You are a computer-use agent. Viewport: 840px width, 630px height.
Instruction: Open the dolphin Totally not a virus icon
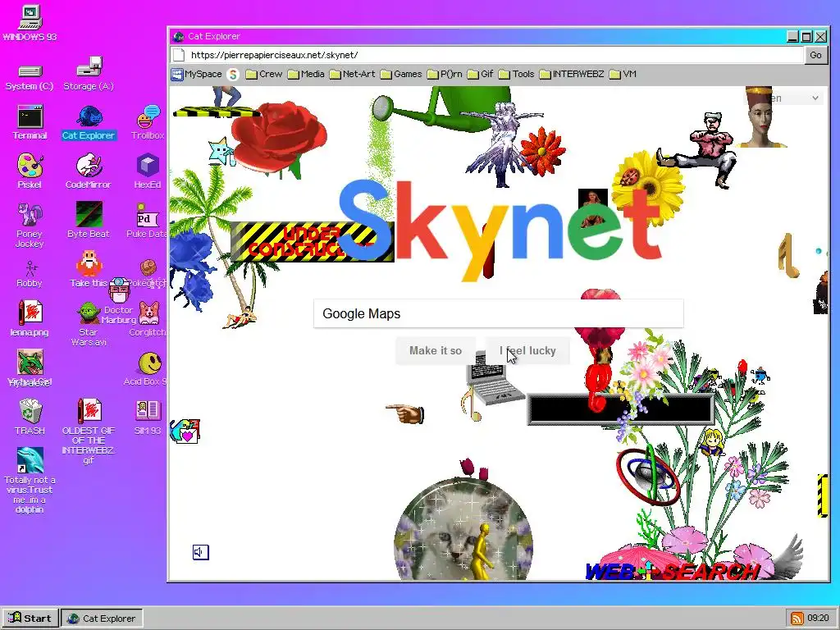point(30,481)
